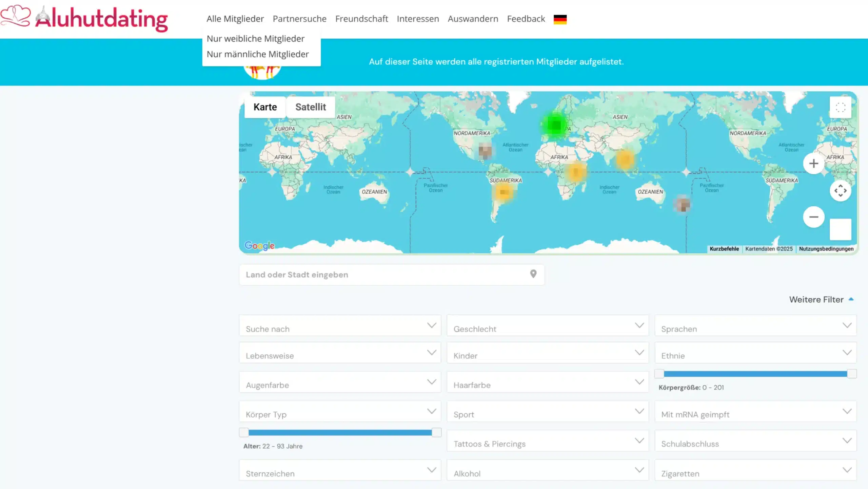The height and width of the screenshot is (489, 868).
Task: Click the German flag language icon
Action: point(560,19)
